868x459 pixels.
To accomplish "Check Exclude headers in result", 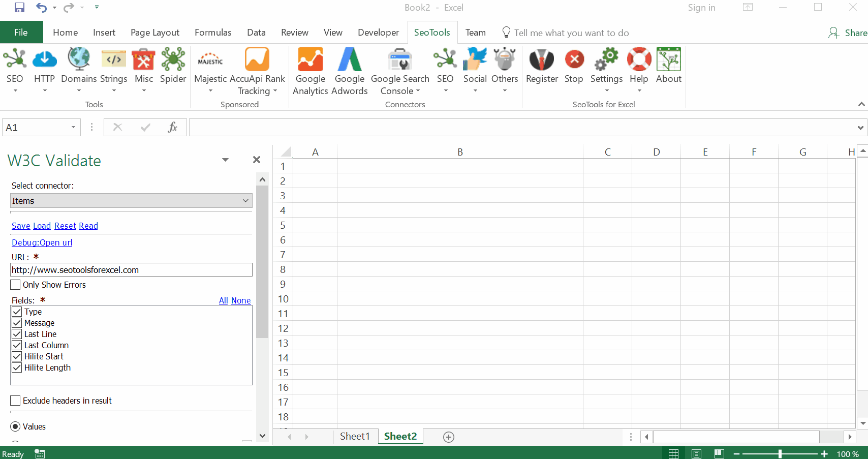I will pos(15,401).
